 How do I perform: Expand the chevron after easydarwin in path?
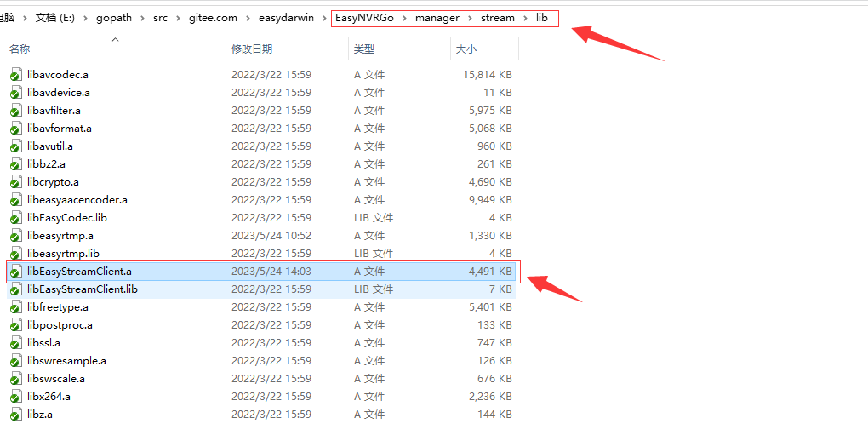[x=324, y=18]
